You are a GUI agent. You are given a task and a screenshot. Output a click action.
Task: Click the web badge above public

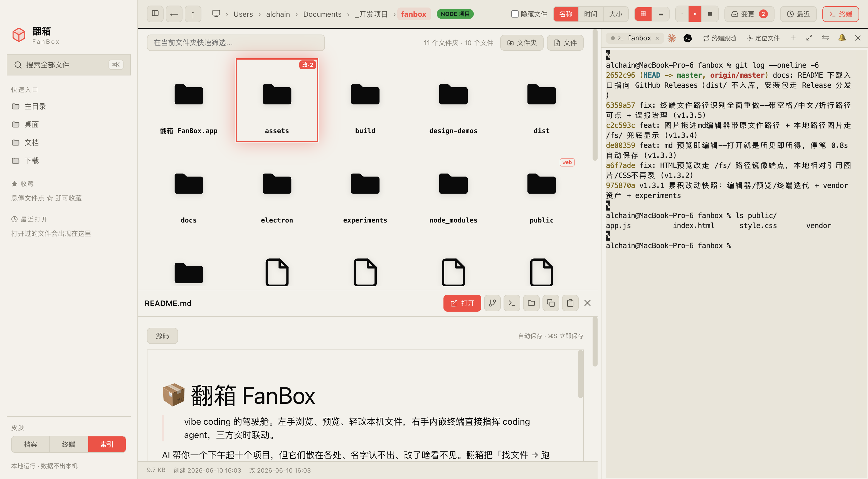pos(567,162)
